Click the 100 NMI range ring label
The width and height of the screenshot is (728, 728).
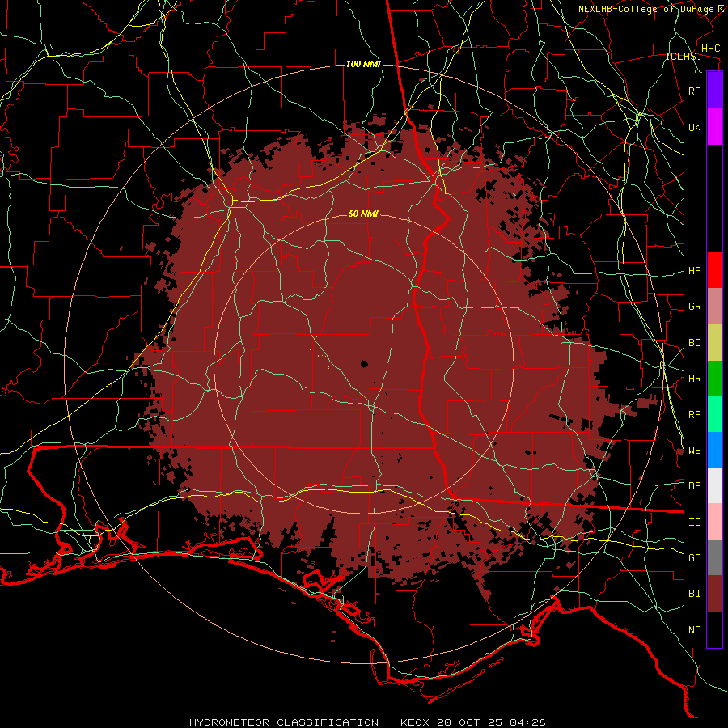363,64
